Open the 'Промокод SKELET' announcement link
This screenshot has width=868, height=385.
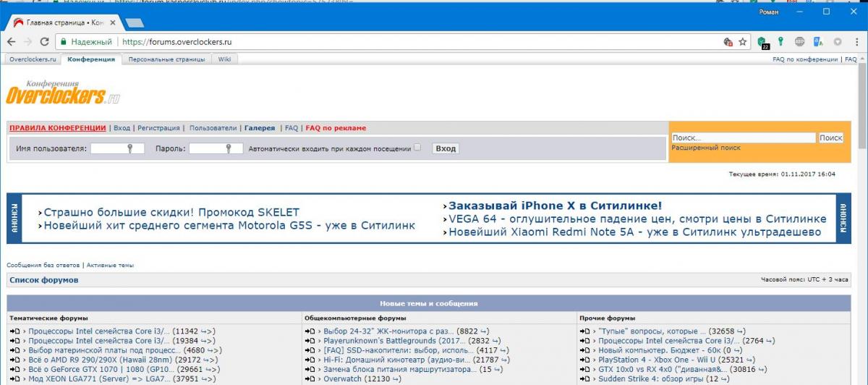171,212
